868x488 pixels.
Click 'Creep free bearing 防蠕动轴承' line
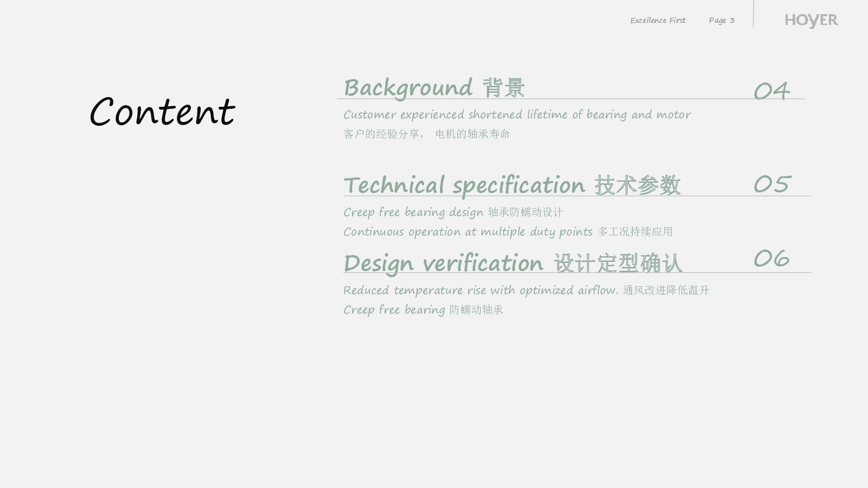(423, 310)
